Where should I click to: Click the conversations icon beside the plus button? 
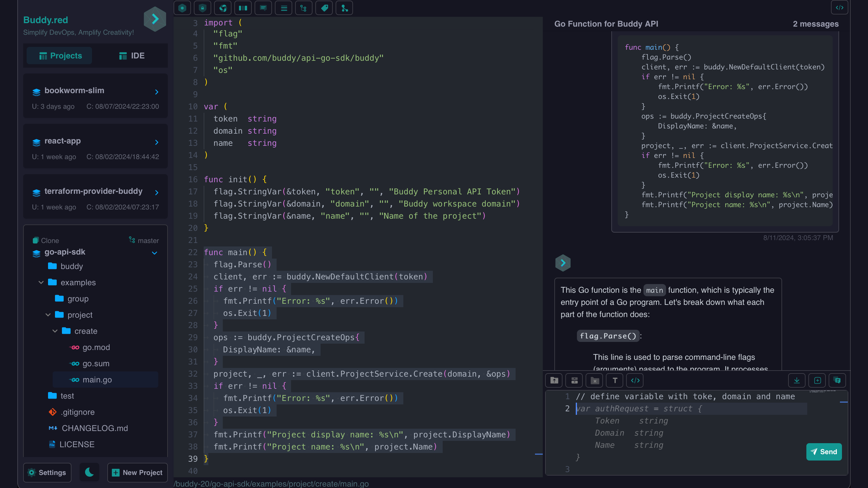[x=837, y=381]
